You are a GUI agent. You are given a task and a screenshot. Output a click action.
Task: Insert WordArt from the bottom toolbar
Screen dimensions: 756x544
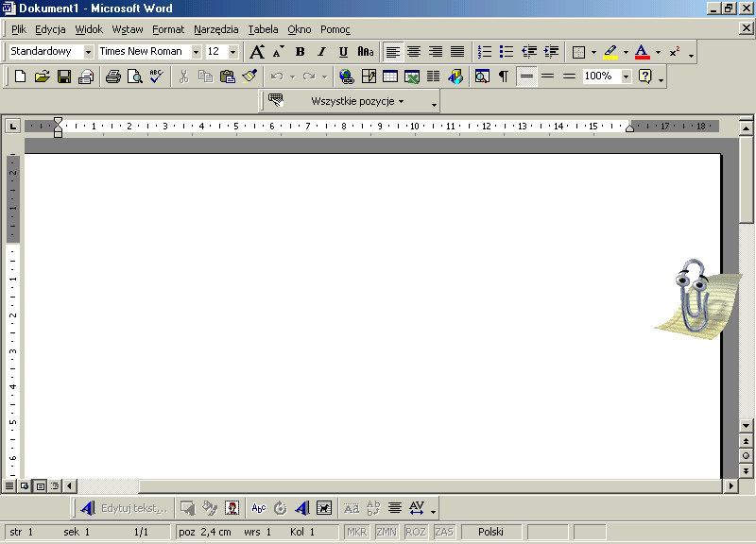(x=87, y=508)
